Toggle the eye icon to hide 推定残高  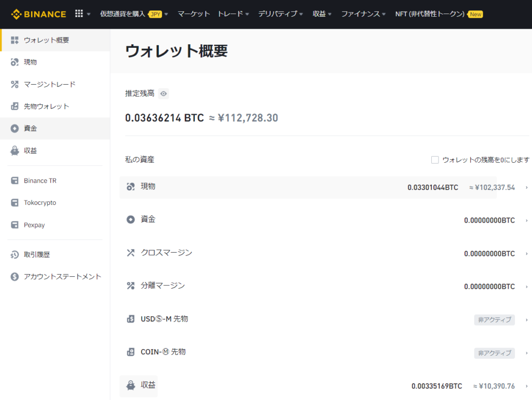[x=164, y=94]
